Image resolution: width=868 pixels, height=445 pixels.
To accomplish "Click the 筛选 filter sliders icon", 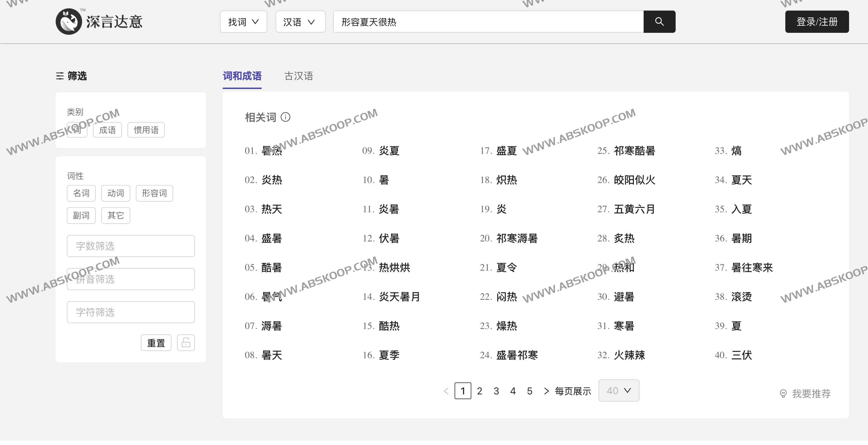I will [60, 76].
